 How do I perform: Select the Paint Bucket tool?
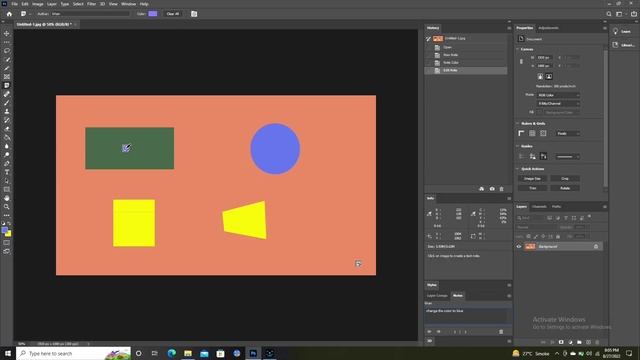pos(7,137)
